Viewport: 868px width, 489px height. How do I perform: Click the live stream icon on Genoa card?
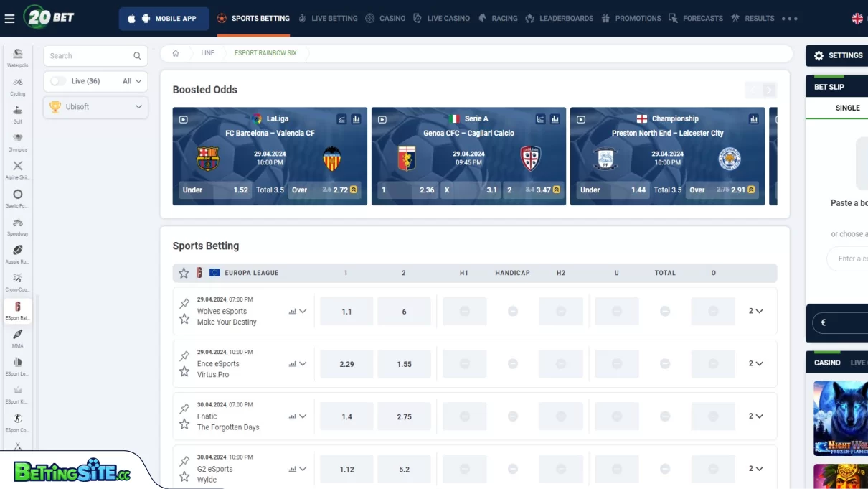coord(382,118)
